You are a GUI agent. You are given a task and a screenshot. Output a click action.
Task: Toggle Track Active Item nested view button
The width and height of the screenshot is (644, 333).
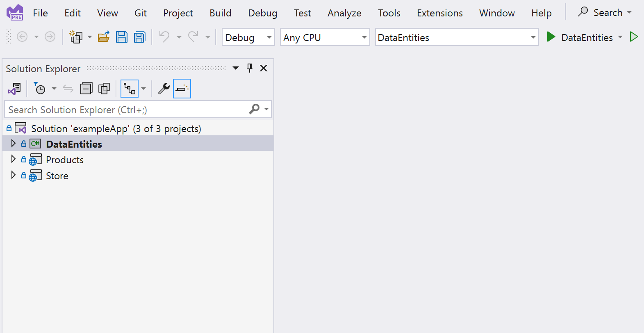pyautogui.click(x=130, y=89)
